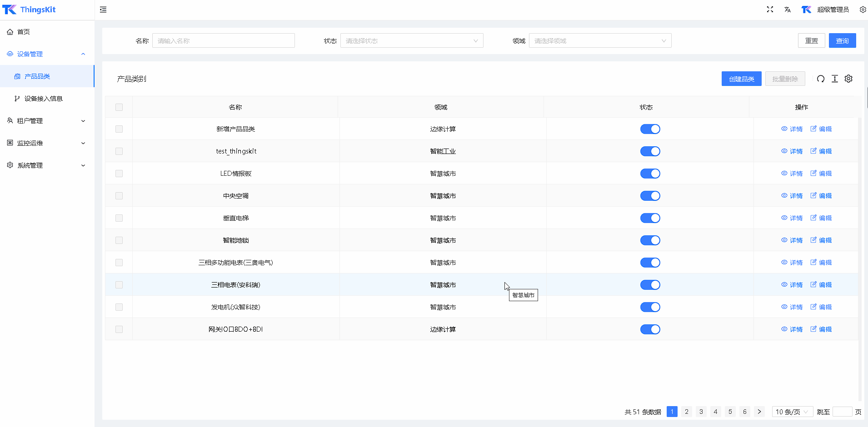868x427 pixels.
Task: Click the 名称 search input field
Action: tap(223, 41)
